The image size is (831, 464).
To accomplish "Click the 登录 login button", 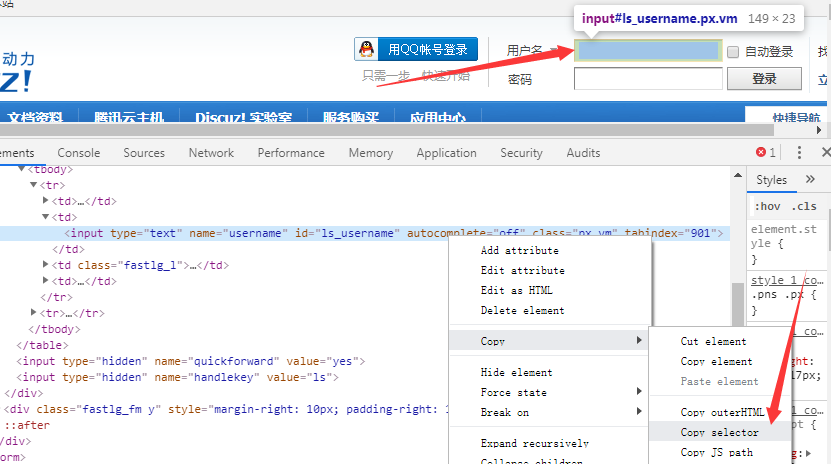I will (764, 78).
